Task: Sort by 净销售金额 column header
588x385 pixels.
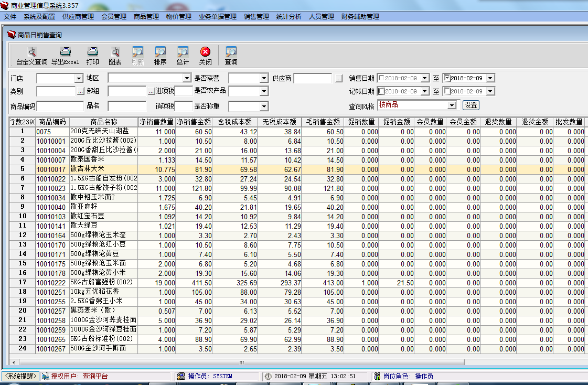Action: (194, 122)
